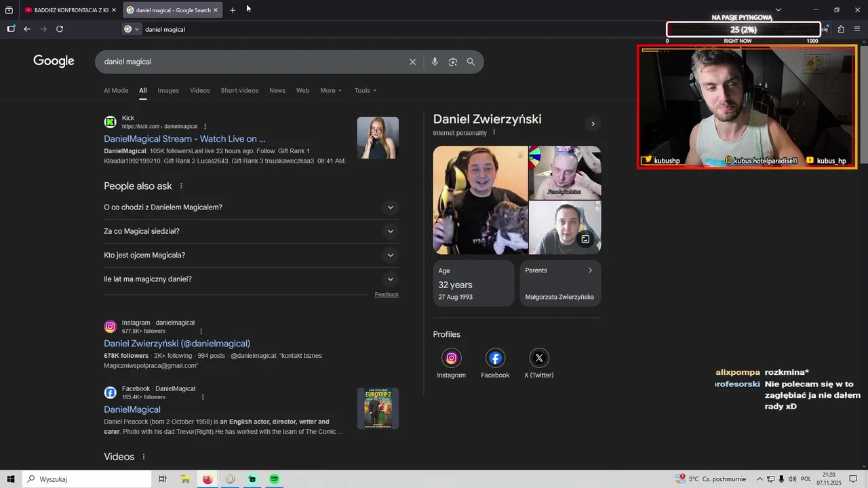The width and height of the screenshot is (868, 488).
Task: Open Facebook profile icon in Profiles
Action: [x=495, y=358]
